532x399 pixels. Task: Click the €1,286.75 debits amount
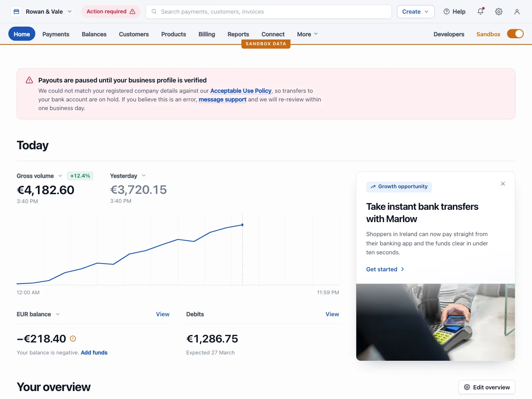point(212,338)
